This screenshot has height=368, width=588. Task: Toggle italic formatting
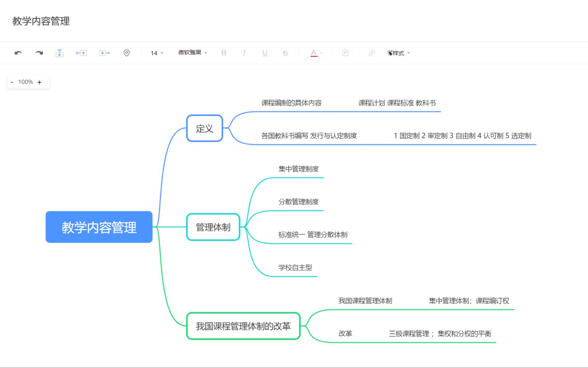(244, 53)
